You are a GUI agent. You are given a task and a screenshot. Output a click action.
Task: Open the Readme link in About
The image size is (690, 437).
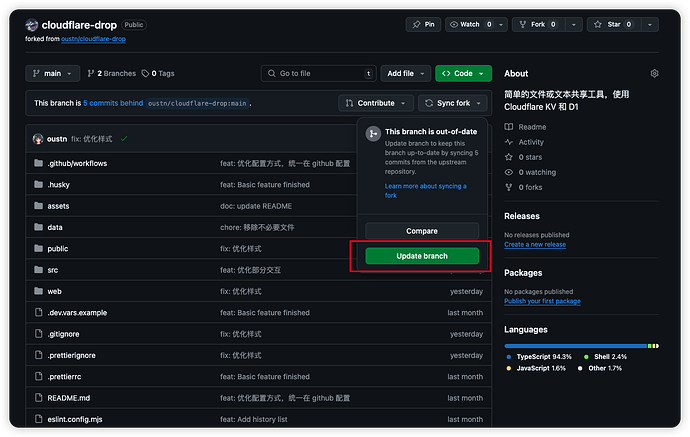point(532,127)
